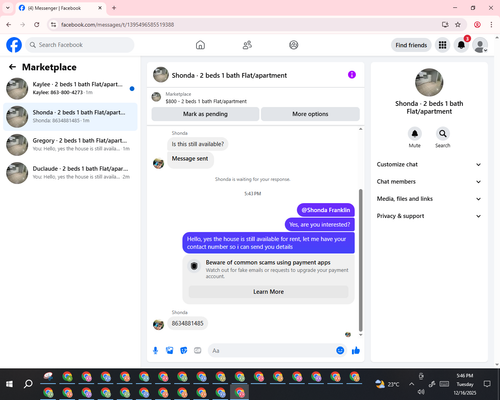The width and height of the screenshot is (500, 400).
Task: Click the 8634881485 message bubble
Action: [x=187, y=323]
